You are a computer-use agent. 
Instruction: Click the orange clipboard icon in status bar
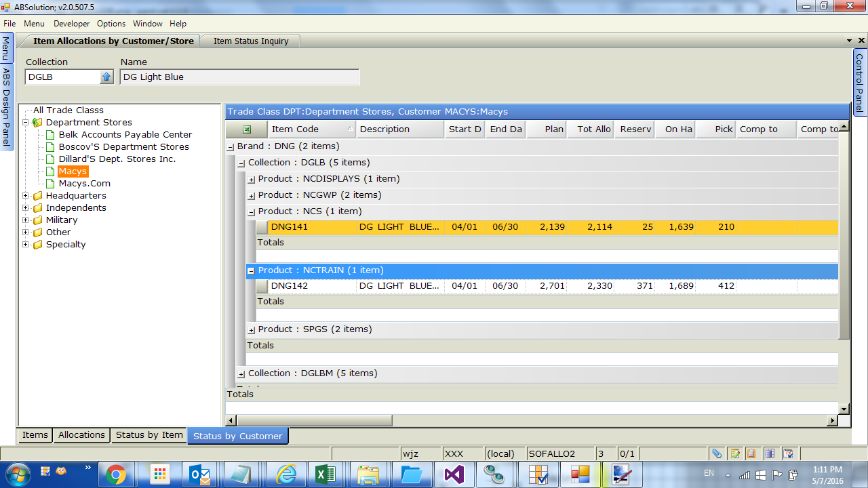pos(751,453)
